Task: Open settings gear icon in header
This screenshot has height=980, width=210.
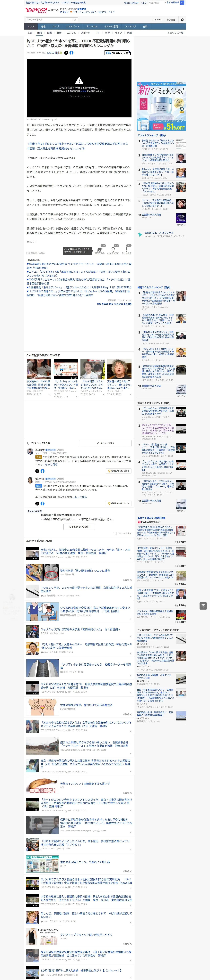Action: tap(182, 19)
